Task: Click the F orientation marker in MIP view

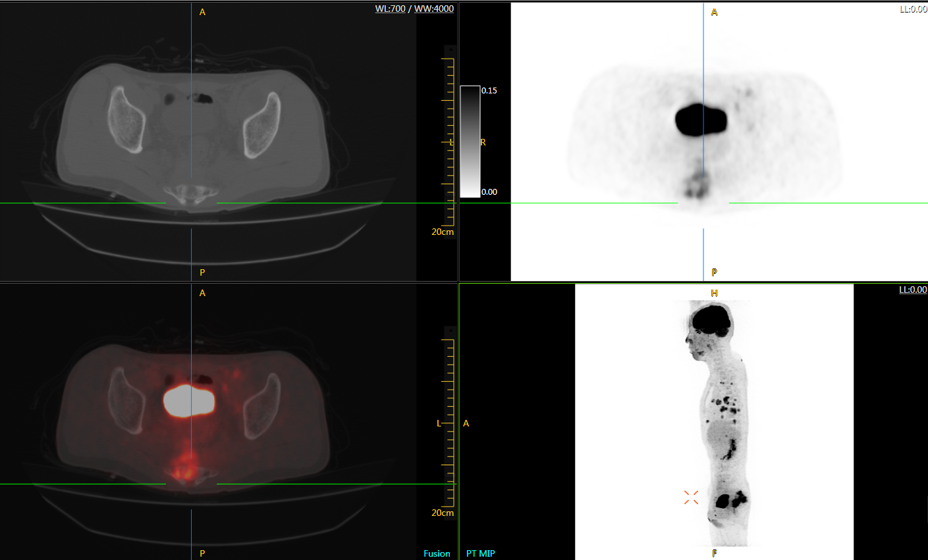Action: coord(714,553)
